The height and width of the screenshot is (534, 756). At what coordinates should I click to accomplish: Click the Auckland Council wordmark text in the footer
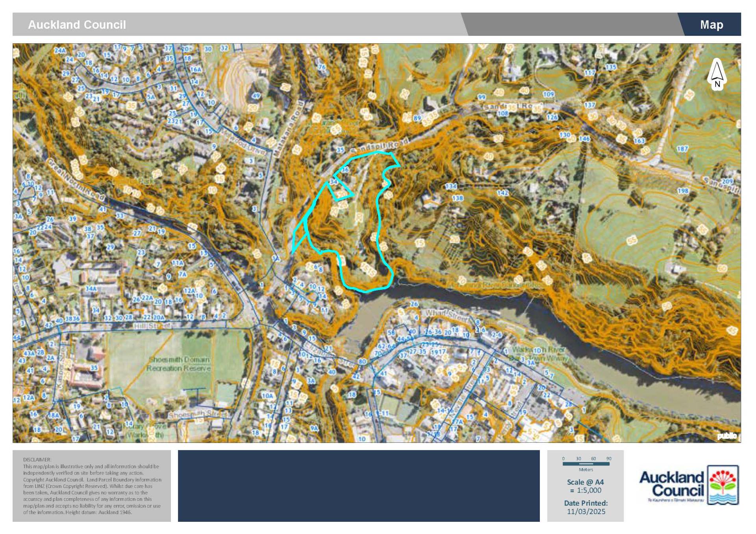pyautogui.click(x=671, y=484)
